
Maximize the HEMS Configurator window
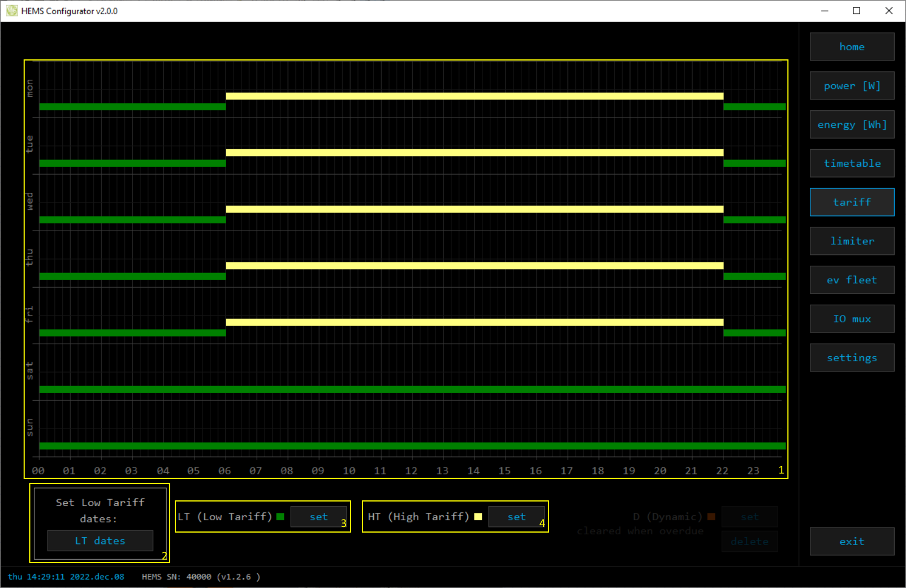[x=856, y=11]
